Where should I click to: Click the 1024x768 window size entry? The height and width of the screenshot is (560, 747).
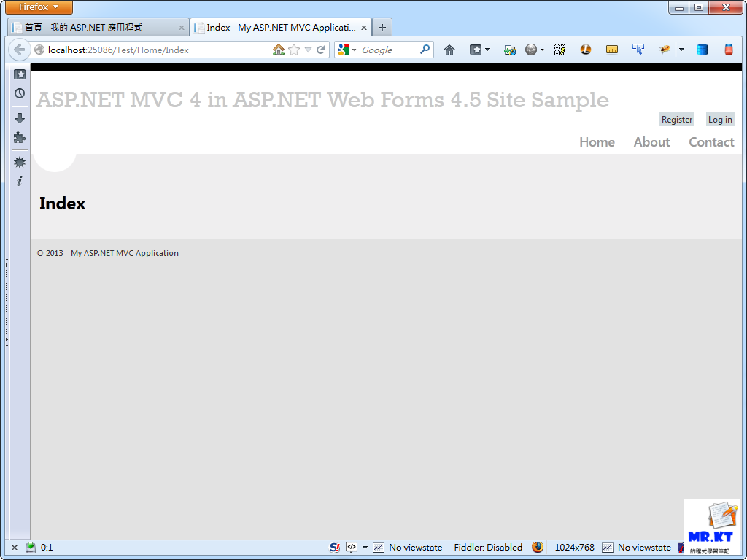pos(574,548)
